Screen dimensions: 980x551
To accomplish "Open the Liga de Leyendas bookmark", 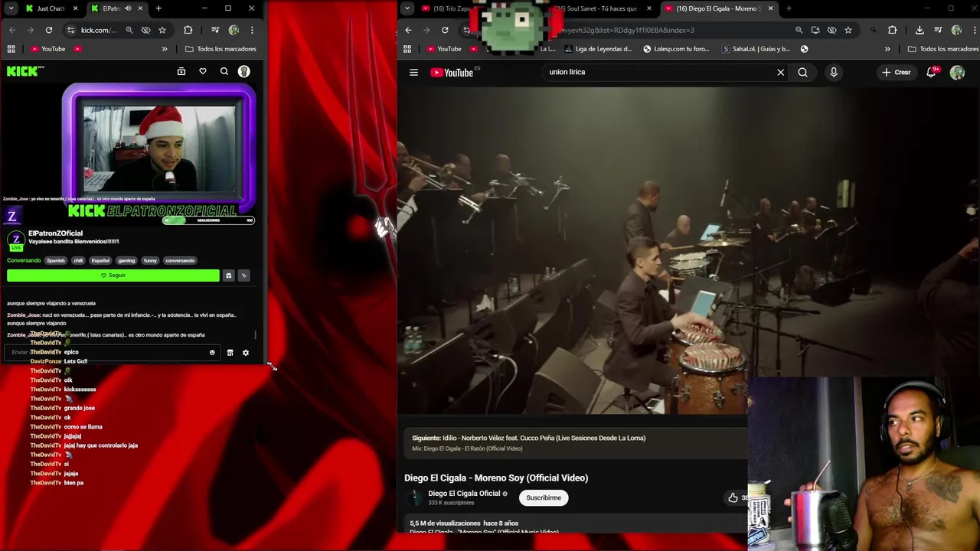I will click(599, 49).
